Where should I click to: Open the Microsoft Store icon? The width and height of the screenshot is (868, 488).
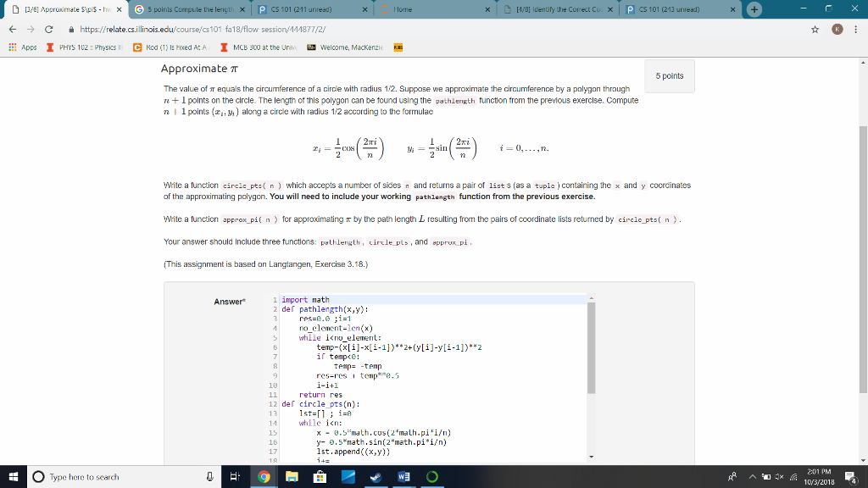[x=320, y=477]
